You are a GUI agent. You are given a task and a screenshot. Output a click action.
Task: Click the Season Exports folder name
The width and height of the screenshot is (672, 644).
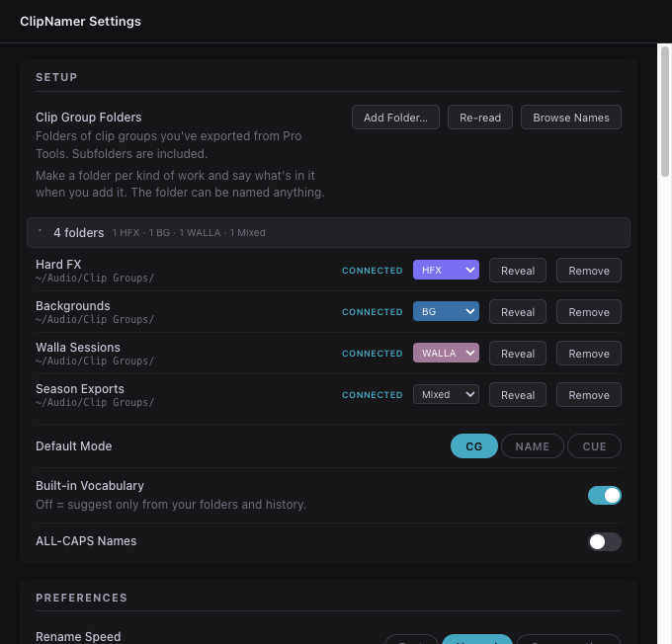[x=80, y=389]
